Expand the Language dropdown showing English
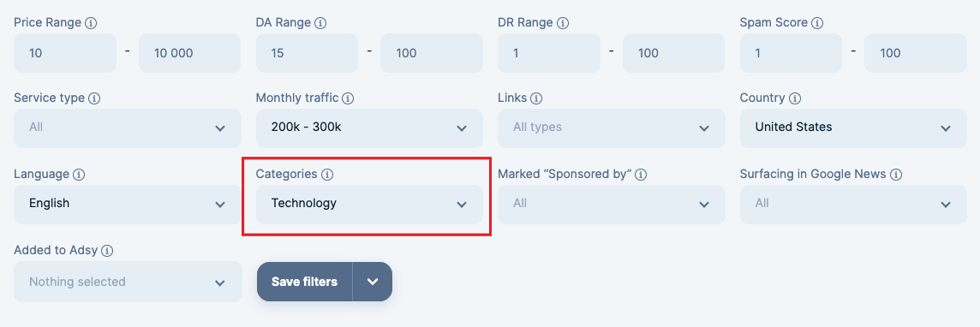Viewport: 980px width, 327px height. 128,204
